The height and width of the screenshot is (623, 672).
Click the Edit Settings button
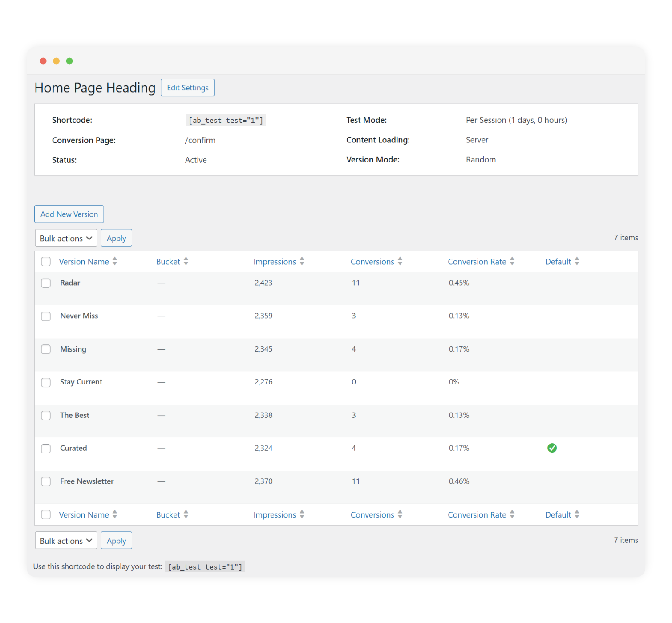point(187,88)
